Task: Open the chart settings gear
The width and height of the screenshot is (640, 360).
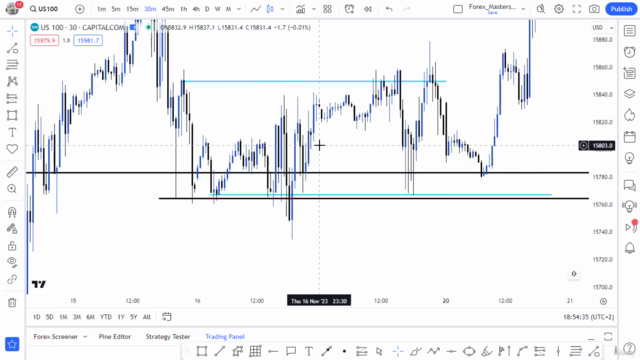Action: (x=559, y=9)
